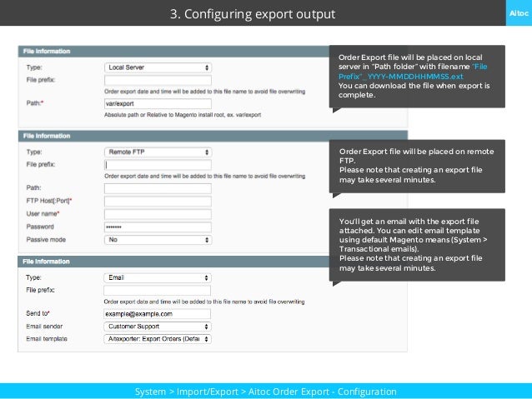Click File prefix field in Remote FTP section
Viewport: 532px width, 399px height.
(158, 165)
